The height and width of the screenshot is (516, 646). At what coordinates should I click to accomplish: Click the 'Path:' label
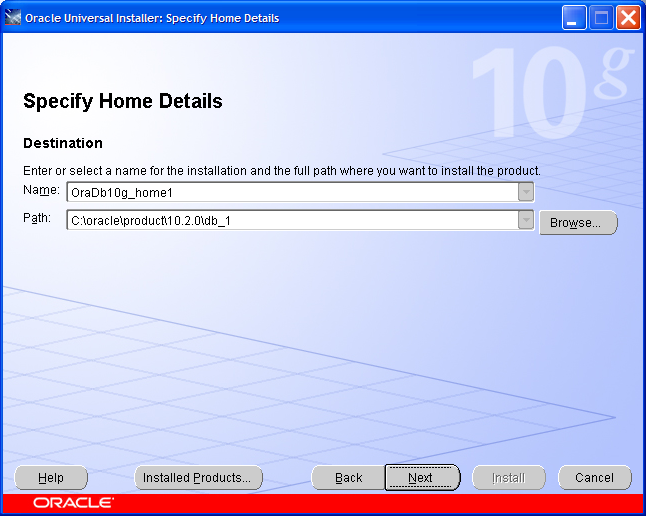click(37, 218)
